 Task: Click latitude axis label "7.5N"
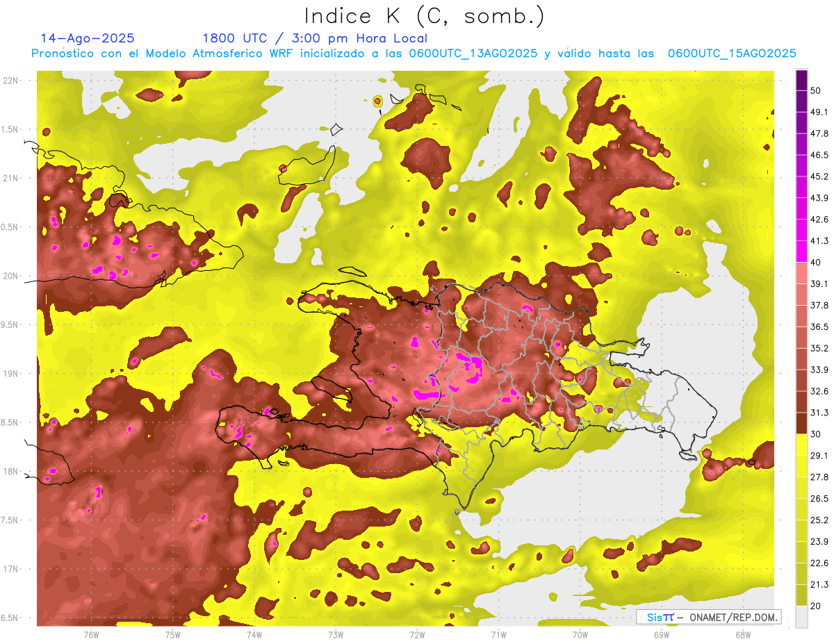(10, 520)
